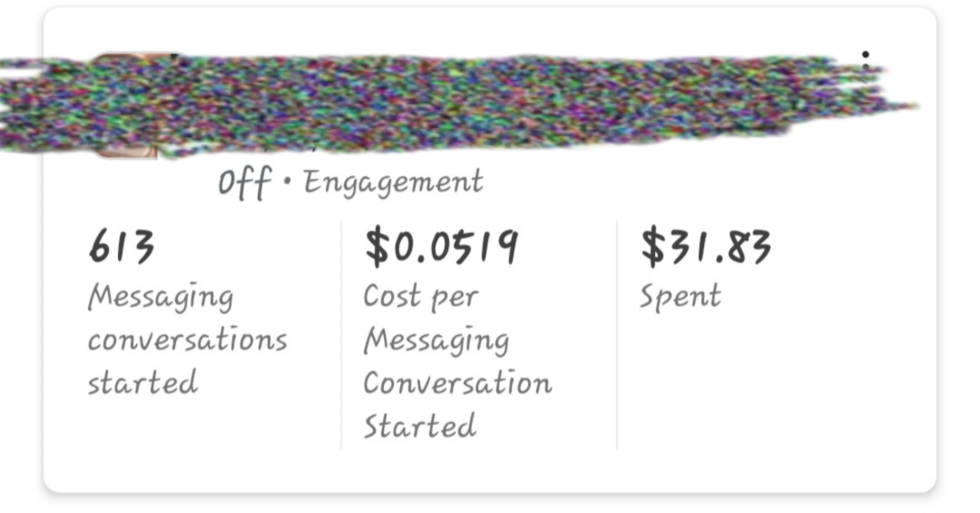Click the 613 conversations count
This screenshot has height=513, width=980.
pyautogui.click(x=122, y=246)
